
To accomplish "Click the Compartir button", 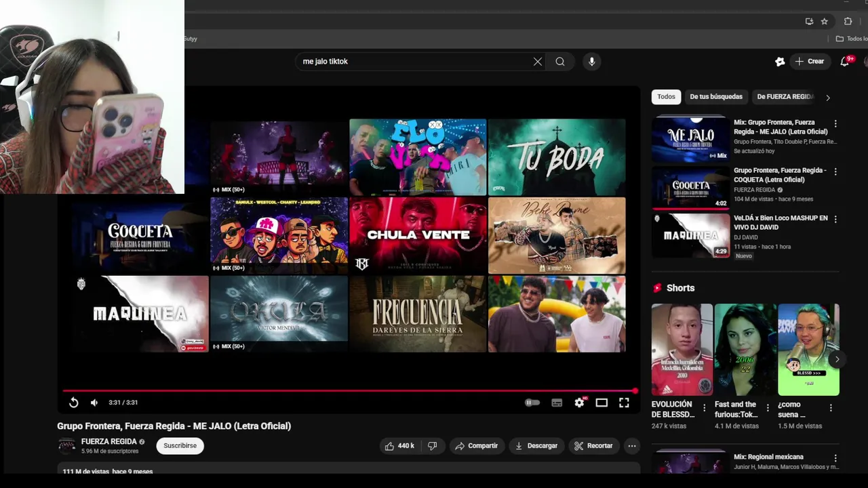I will [x=476, y=446].
